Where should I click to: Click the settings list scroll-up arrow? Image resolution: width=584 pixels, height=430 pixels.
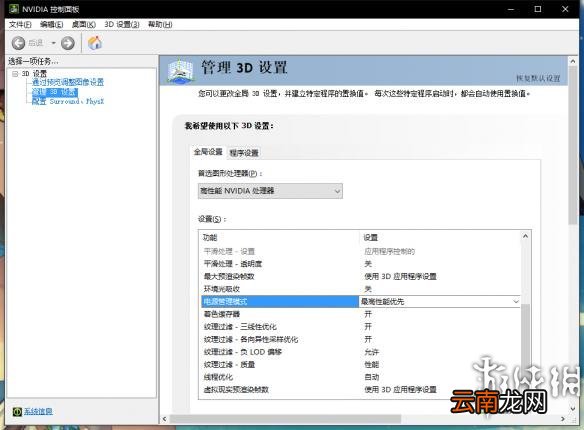click(526, 236)
